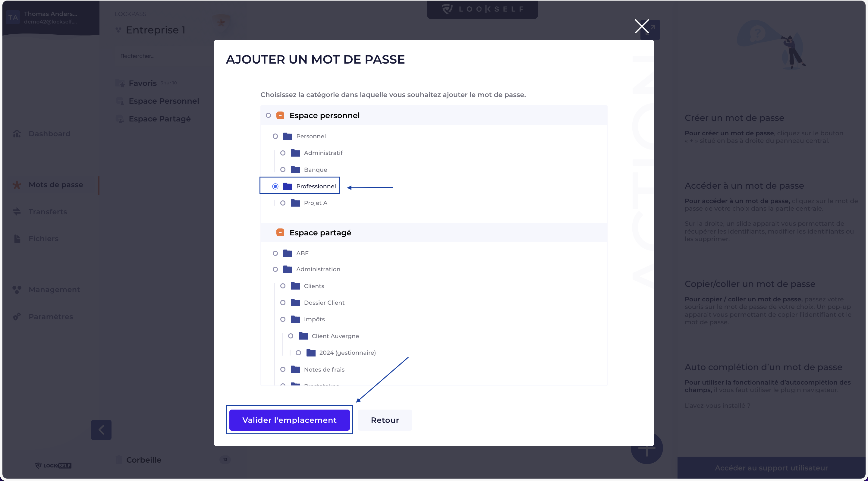The width and height of the screenshot is (868, 481).
Task: Open Paramètres menu item
Action: (x=51, y=317)
